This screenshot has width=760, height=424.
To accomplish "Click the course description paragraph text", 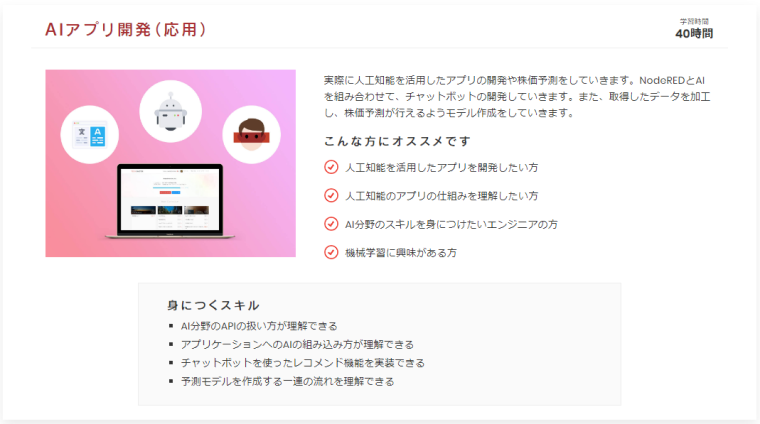I will pos(517,96).
